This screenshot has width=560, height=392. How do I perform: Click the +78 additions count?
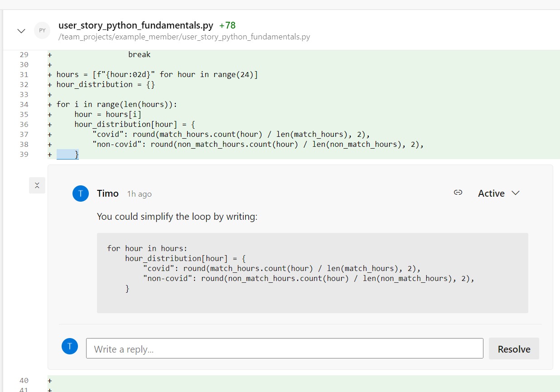pyautogui.click(x=227, y=25)
